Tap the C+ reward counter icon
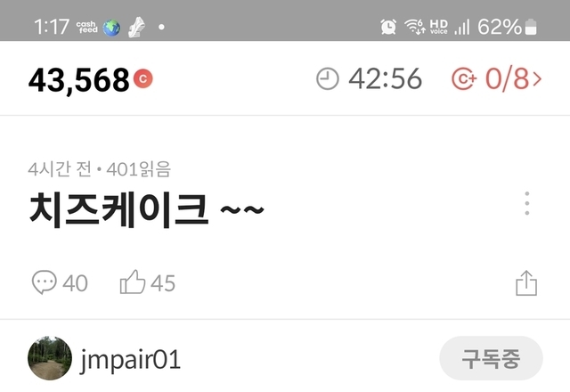This screenshot has height=392, width=570. tap(464, 78)
